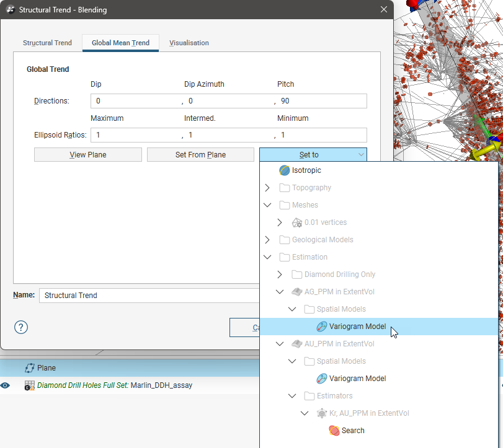Image resolution: width=503 pixels, height=448 pixels.
Task: Click the Dip direction input field
Action: pyautogui.click(x=135, y=101)
